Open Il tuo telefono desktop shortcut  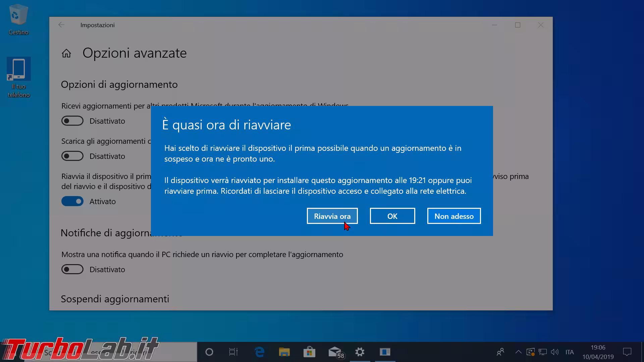click(x=19, y=77)
